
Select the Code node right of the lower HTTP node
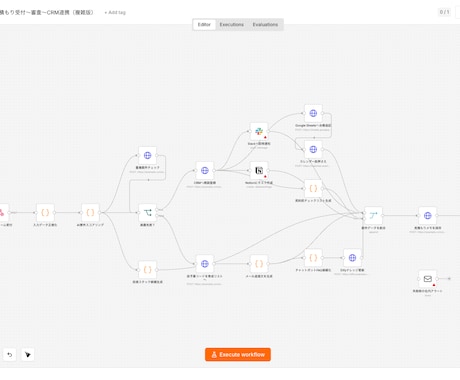tap(259, 264)
